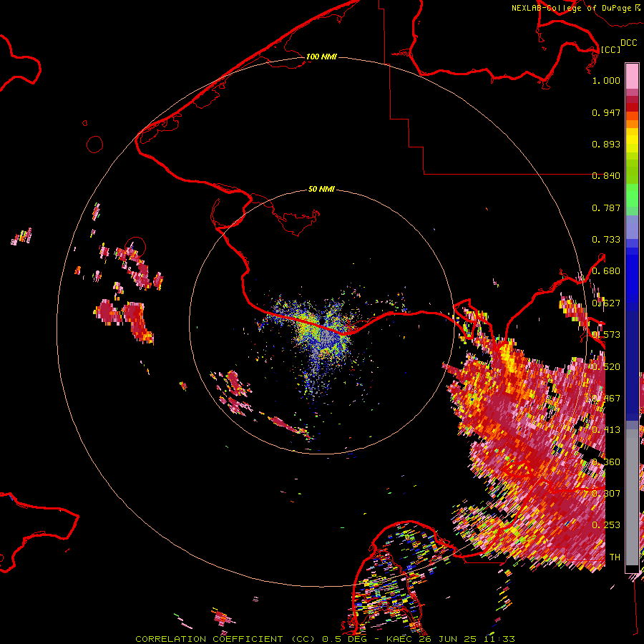Pick the lavender-blue segment of the color bar
Image resolution: width=644 pixels, height=644 pixels.
pos(632,227)
